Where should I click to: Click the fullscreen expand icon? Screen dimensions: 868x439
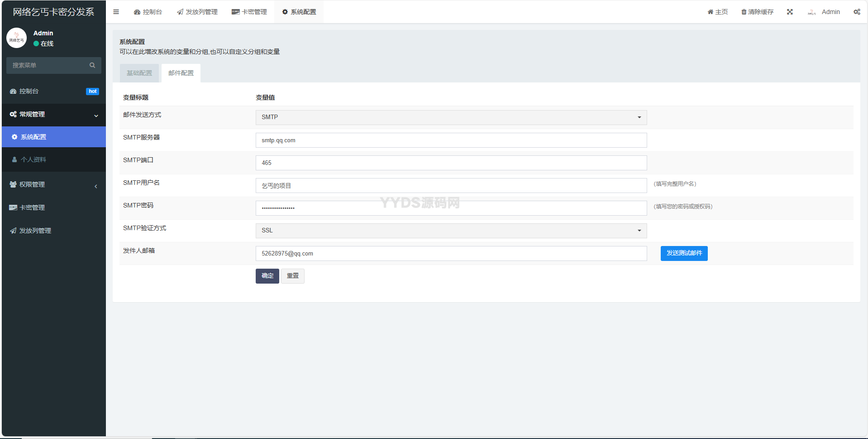790,12
